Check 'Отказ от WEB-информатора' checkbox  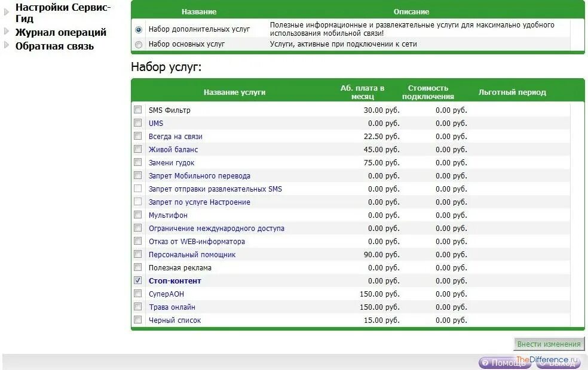click(x=137, y=241)
